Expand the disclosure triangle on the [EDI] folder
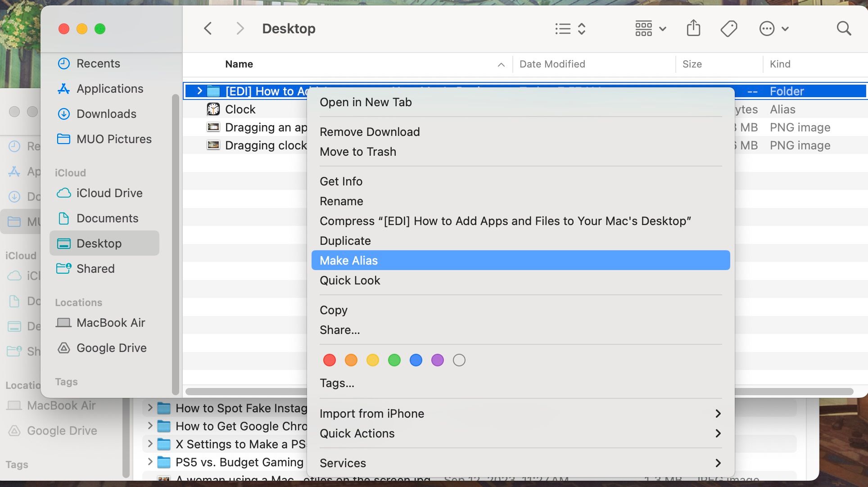Screen dimensions: 868x487 point(199,91)
